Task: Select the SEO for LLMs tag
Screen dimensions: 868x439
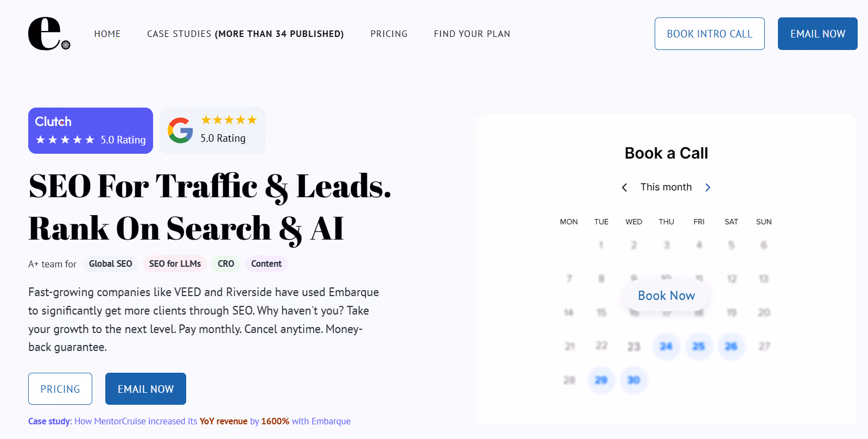Action: click(x=175, y=264)
